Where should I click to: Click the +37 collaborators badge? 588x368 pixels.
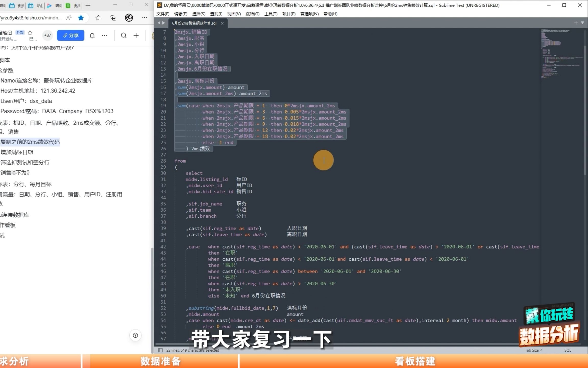(x=47, y=35)
